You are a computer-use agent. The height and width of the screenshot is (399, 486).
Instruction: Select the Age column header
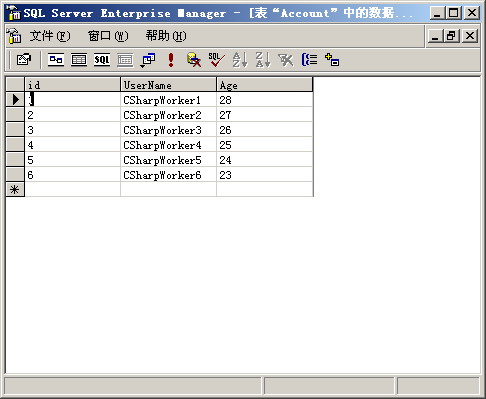pyautogui.click(x=265, y=85)
